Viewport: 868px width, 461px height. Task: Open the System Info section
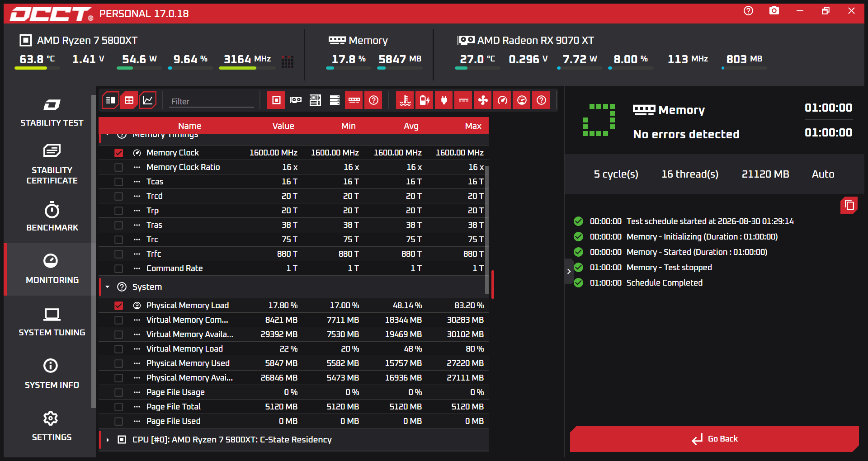click(x=52, y=374)
